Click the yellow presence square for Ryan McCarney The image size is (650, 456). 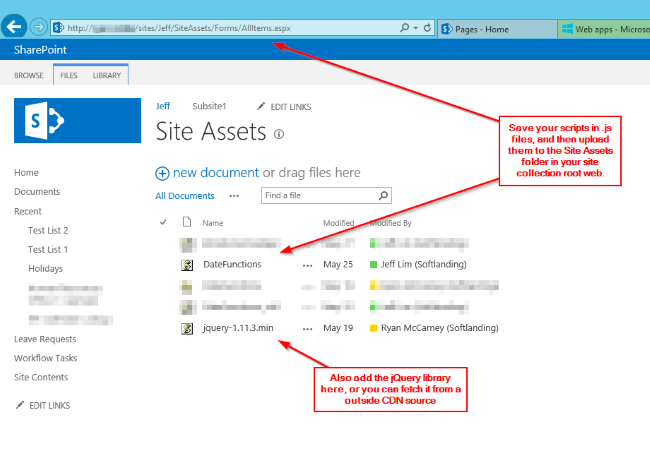point(373,328)
